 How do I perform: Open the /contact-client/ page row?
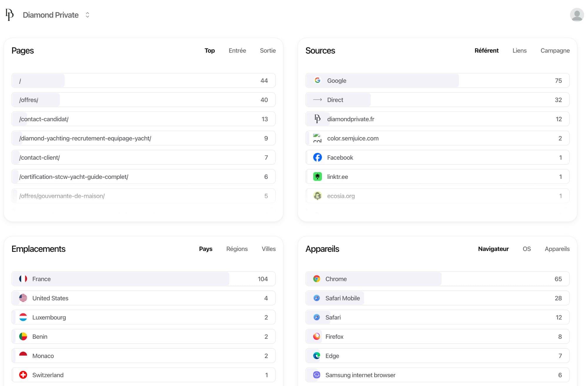[x=143, y=157]
